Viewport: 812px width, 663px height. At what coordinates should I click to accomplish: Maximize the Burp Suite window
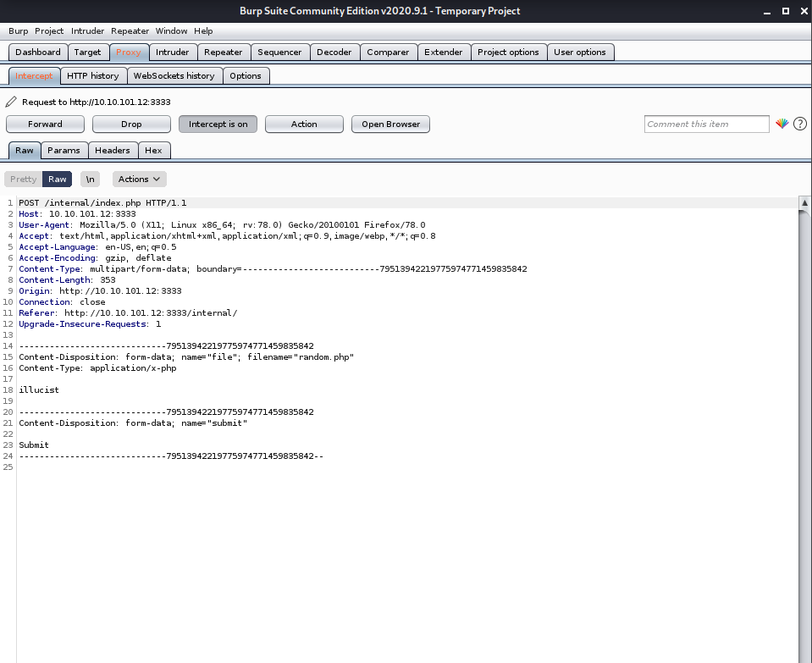tap(786, 11)
